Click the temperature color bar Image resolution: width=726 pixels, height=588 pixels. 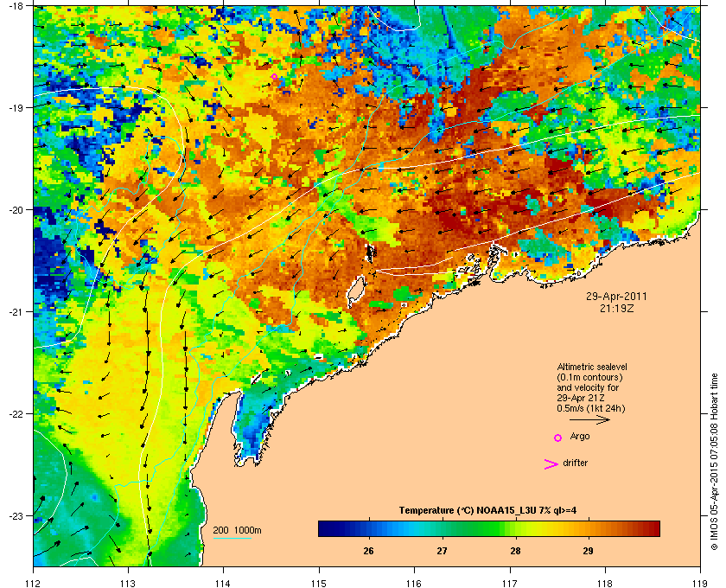(489, 528)
